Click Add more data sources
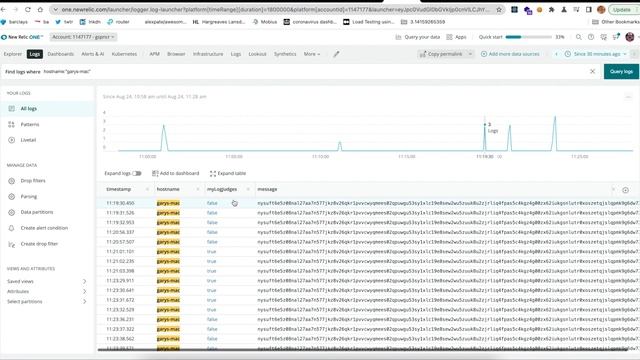The width and height of the screenshot is (640, 360). (510, 54)
